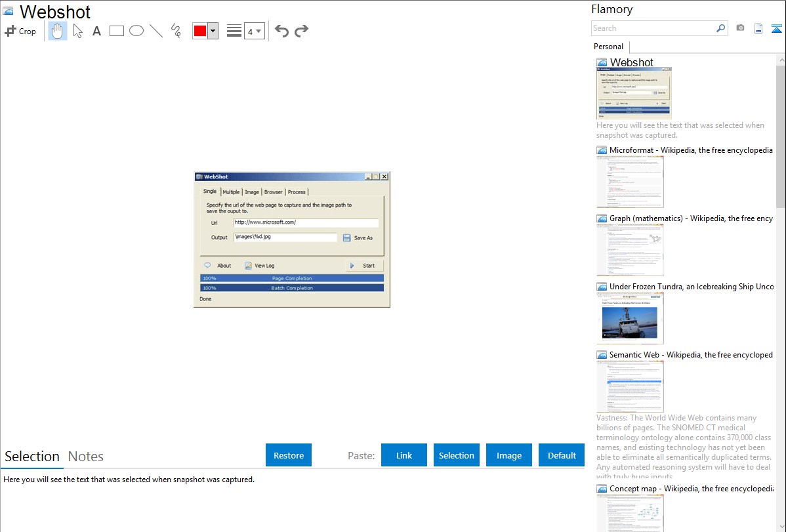Choose the arrow pointer tool

[77, 31]
